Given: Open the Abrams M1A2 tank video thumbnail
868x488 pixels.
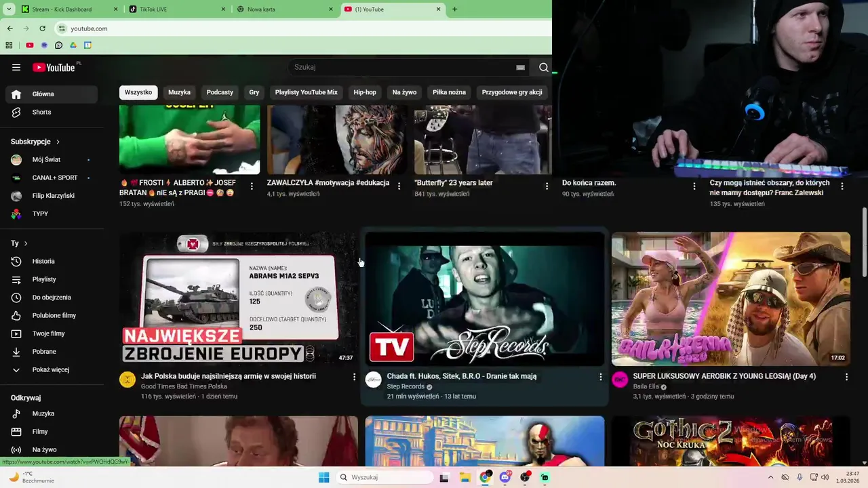Looking at the screenshot, I should 239,299.
